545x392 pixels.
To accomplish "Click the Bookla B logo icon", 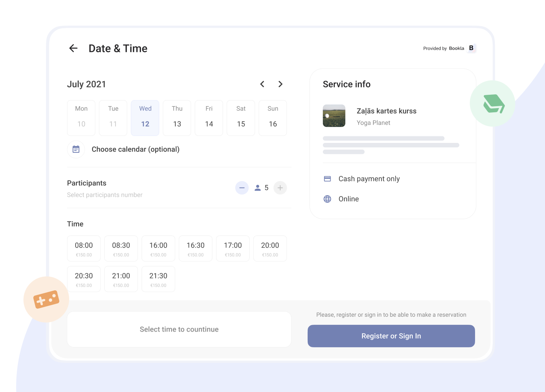I will coord(472,48).
